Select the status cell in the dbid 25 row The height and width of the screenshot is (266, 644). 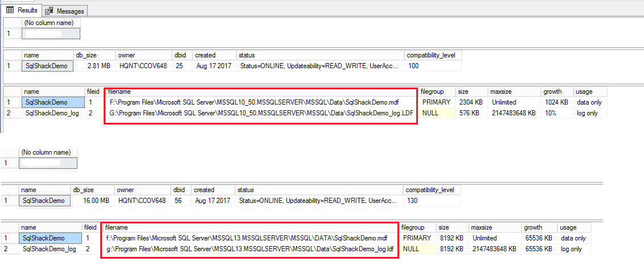coord(321,65)
